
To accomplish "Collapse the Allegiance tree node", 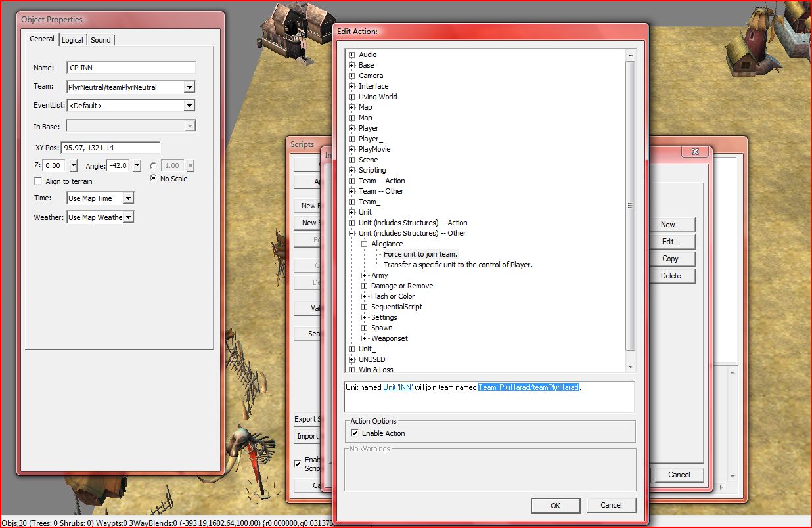I will 365,244.
